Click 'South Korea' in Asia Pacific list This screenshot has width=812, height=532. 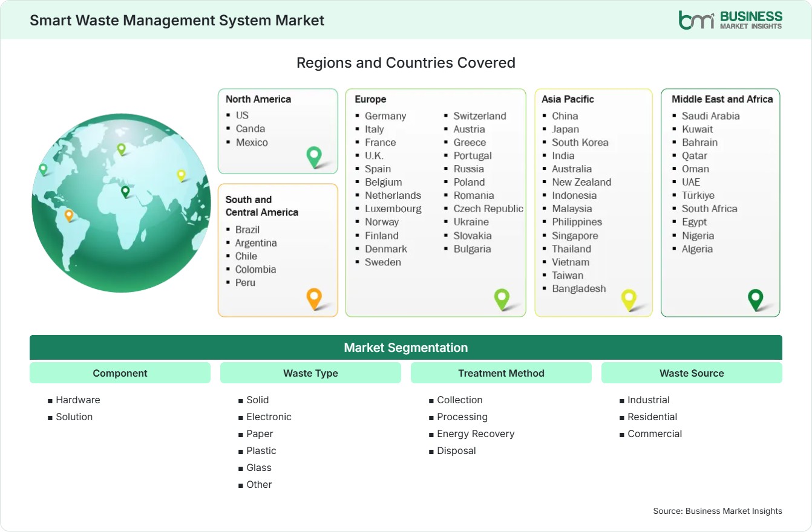[580, 143]
